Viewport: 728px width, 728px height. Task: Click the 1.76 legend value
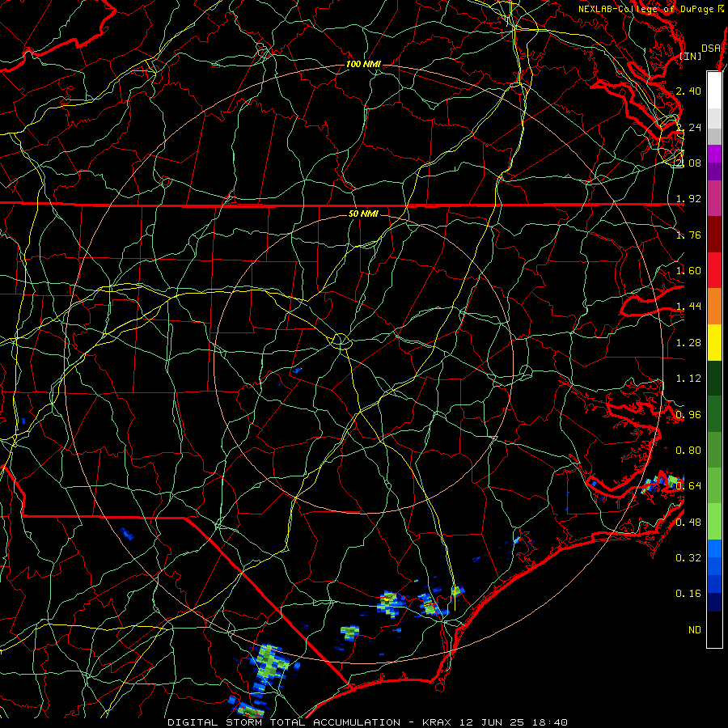coord(688,235)
